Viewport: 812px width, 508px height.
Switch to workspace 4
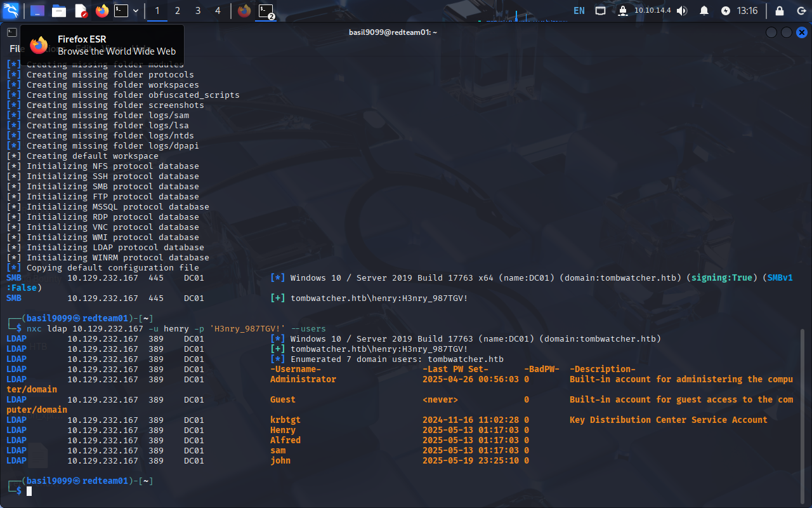[218, 10]
